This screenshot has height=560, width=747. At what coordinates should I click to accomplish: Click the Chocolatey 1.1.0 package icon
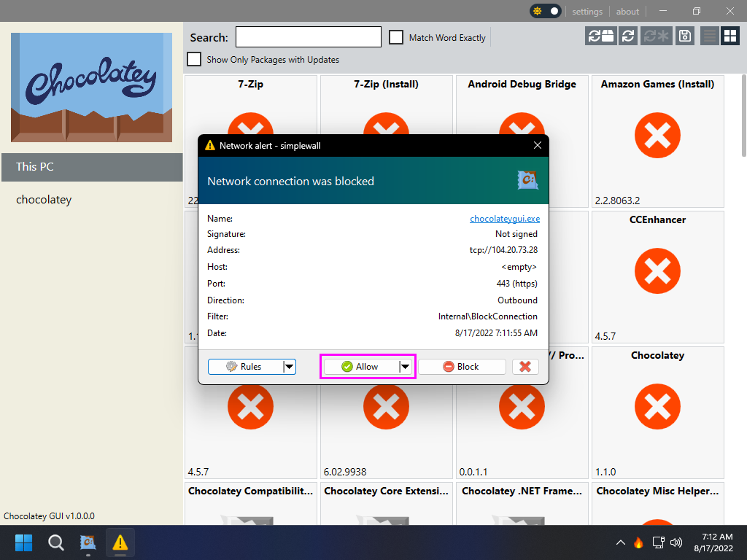coord(657,407)
